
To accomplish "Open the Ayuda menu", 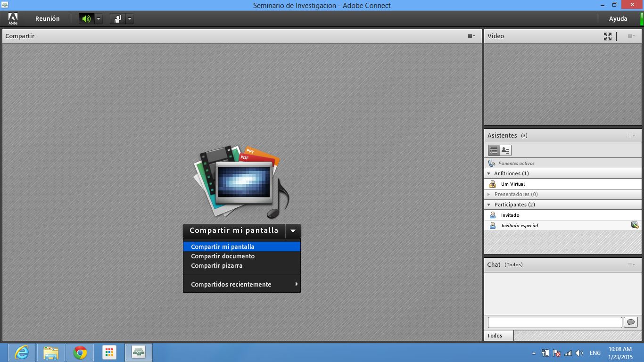I will pyautogui.click(x=618, y=19).
